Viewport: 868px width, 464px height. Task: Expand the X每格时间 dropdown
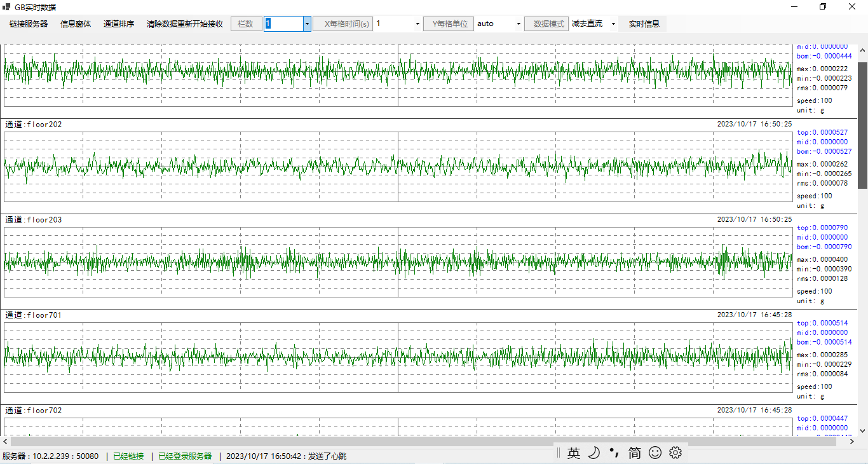tap(417, 24)
